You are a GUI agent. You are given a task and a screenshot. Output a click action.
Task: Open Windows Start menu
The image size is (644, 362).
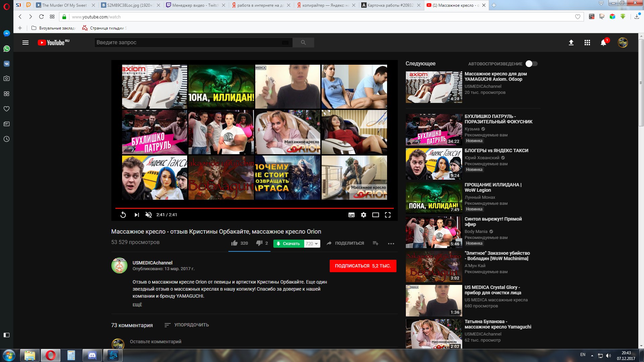(9, 355)
